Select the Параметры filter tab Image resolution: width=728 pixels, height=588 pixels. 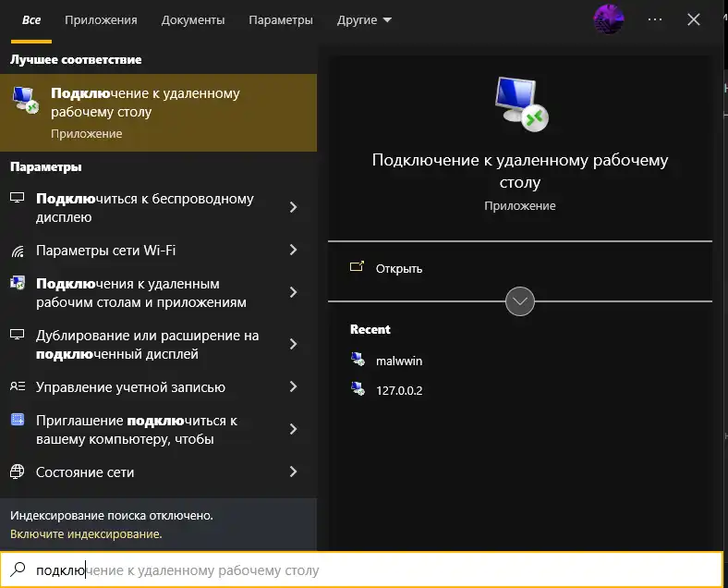[281, 19]
